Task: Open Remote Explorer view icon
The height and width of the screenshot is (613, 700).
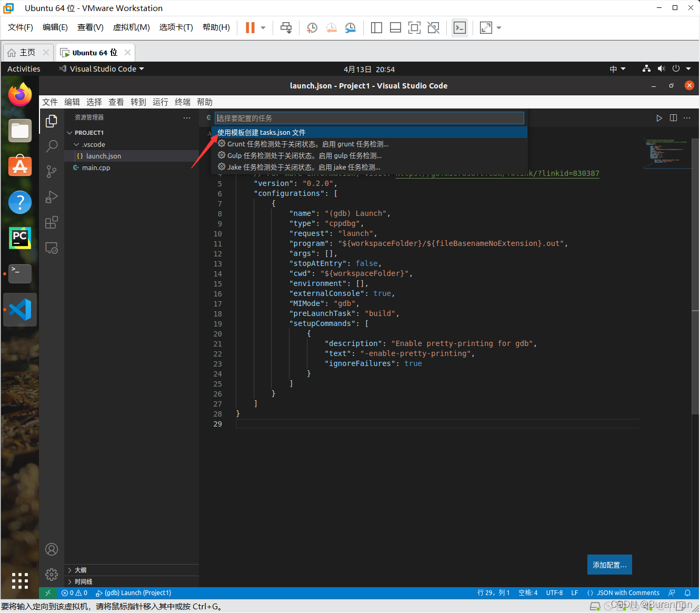Action: click(x=52, y=248)
